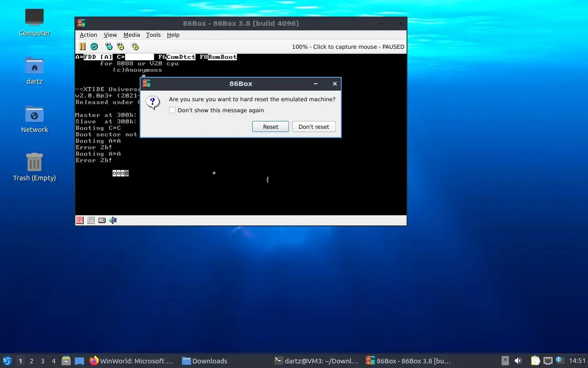Click the F8 RomBoot text in the emulator

[x=218, y=57]
